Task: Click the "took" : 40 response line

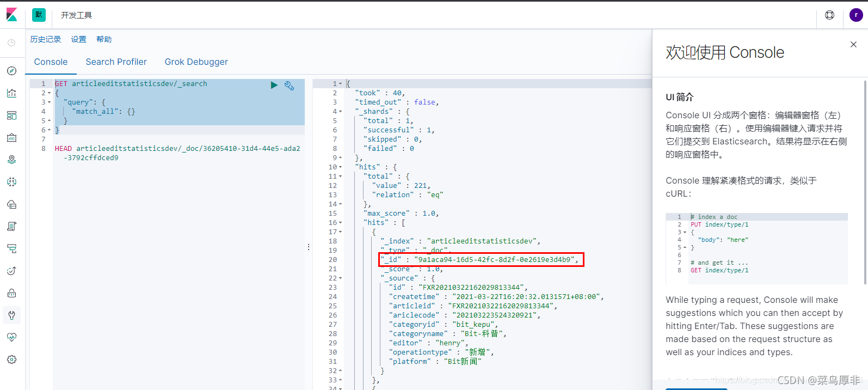Action: pos(380,93)
